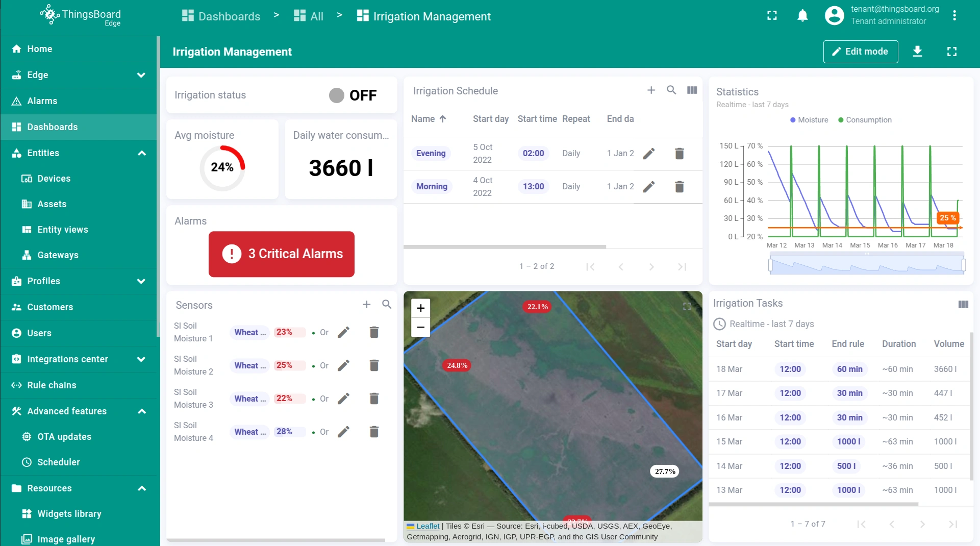Click the Statistics chart time range slider
Viewport: 980px width, 546px height.
click(866, 265)
